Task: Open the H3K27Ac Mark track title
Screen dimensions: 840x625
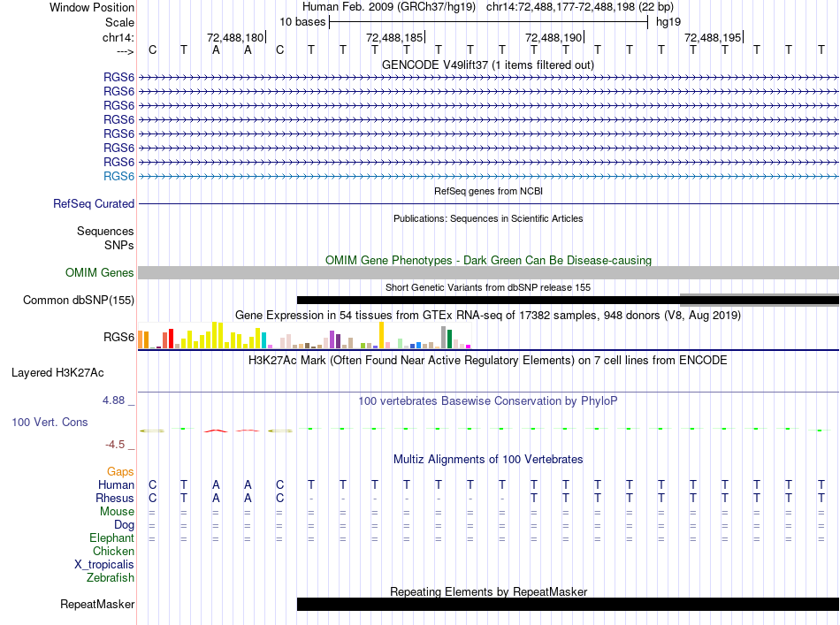Action: pyautogui.click(x=487, y=360)
